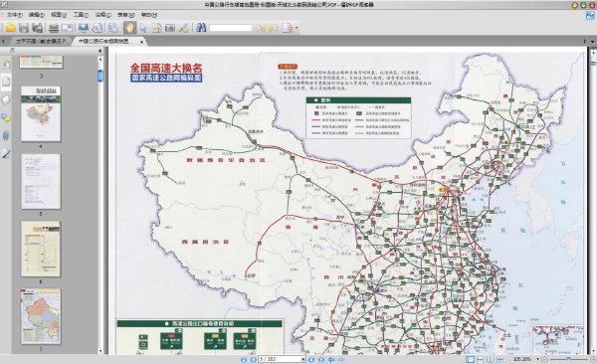Screen dimensions: 597x364
Task: Select the Hand tool
Action: (129, 28)
